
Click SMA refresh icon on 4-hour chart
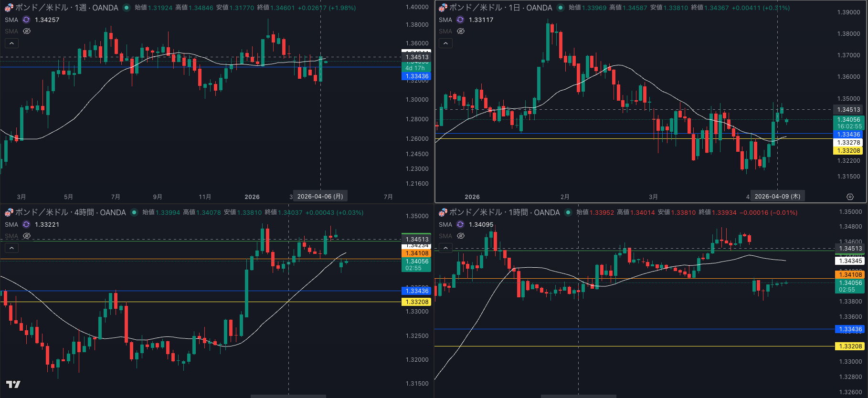pyautogui.click(x=26, y=224)
